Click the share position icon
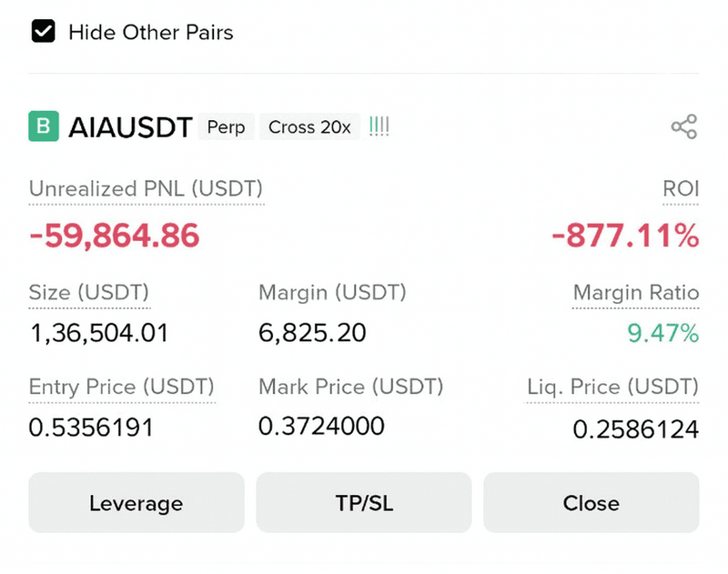The width and height of the screenshot is (728, 574). click(683, 126)
